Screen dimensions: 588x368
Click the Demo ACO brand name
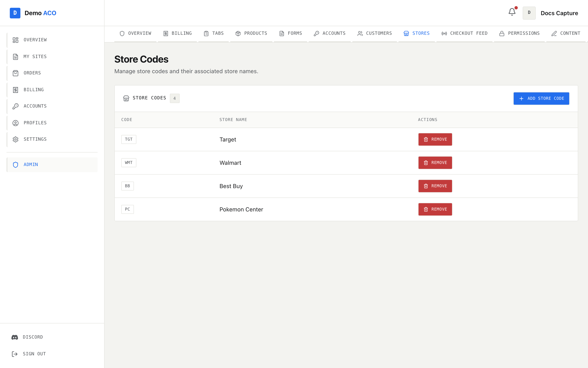pos(40,13)
